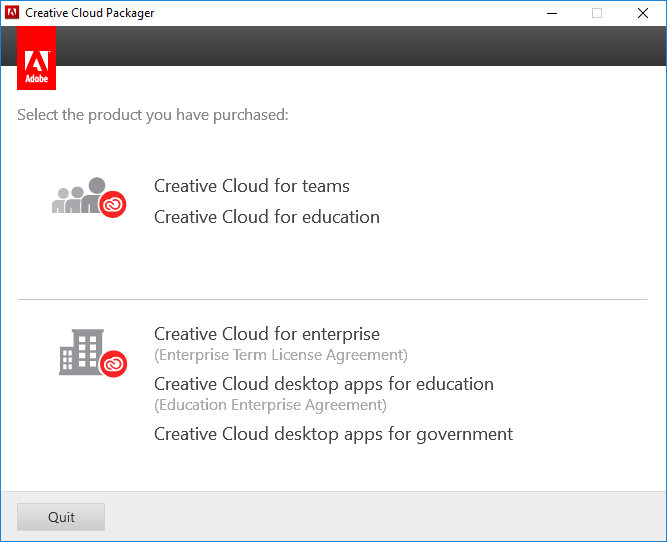Close the Creative Cloud Packager window
This screenshot has height=542, width=667.
(641, 13)
